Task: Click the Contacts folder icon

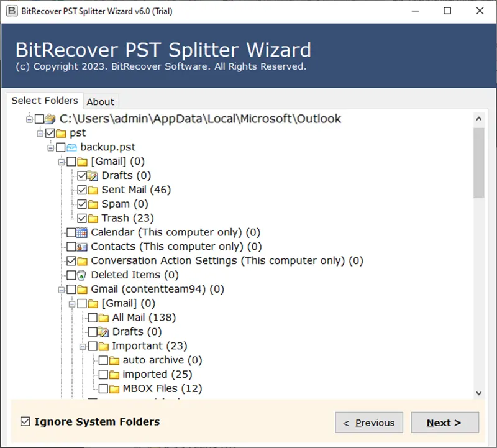Action: pos(82,247)
